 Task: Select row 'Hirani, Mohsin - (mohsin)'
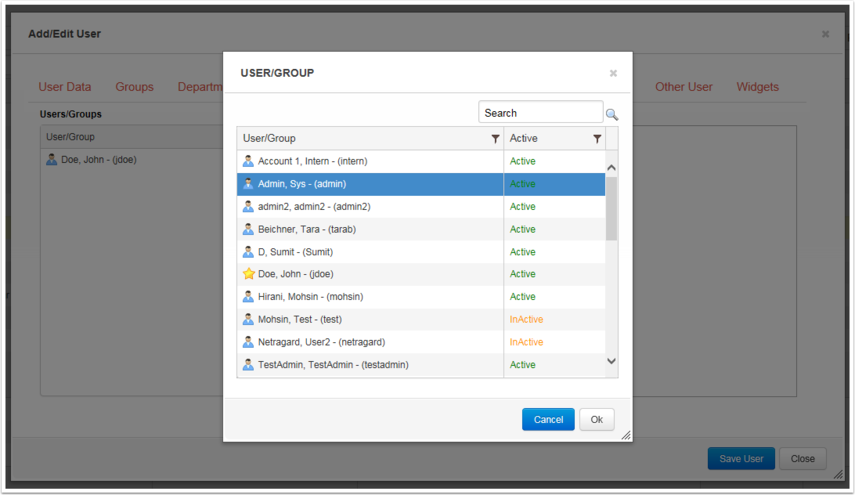[x=421, y=297]
